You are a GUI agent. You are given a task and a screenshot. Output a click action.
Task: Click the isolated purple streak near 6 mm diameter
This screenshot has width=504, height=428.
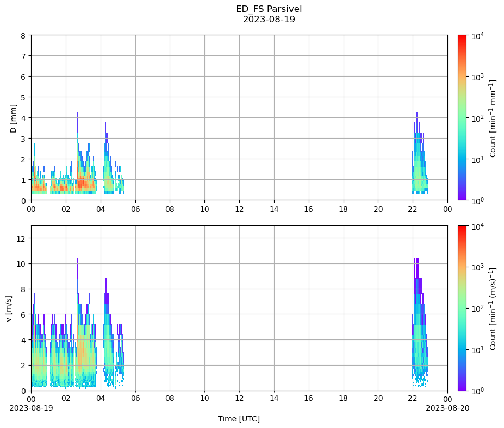click(78, 77)
